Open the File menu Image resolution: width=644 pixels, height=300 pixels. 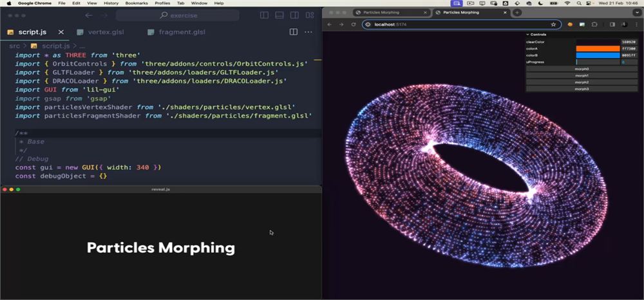(62, 3)
